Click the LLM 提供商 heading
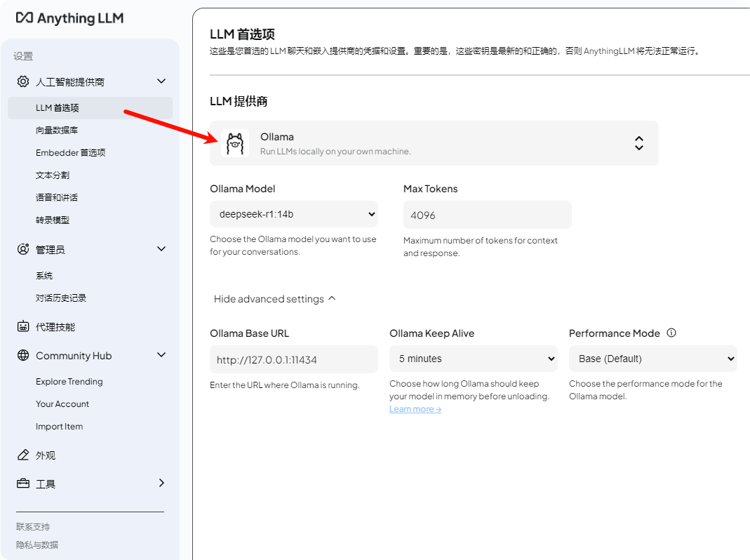Viewport: 750px width, 560px height. click(239, 102)
